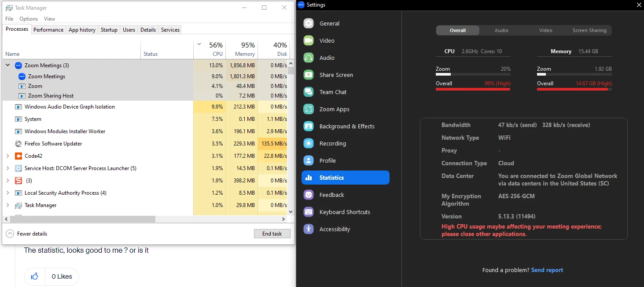Open the Feedback smiley icon
The height and width of the screenshot is (287, 644).
point(309,195)
